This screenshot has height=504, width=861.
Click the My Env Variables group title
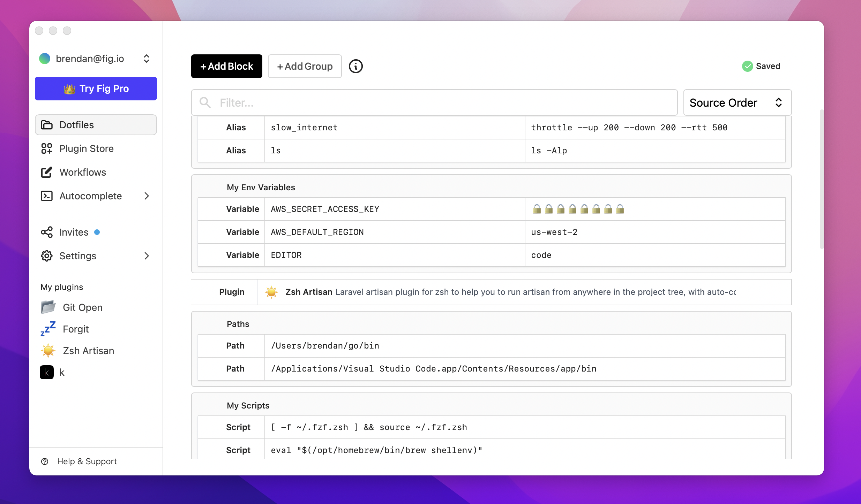(x=261, y=187)
